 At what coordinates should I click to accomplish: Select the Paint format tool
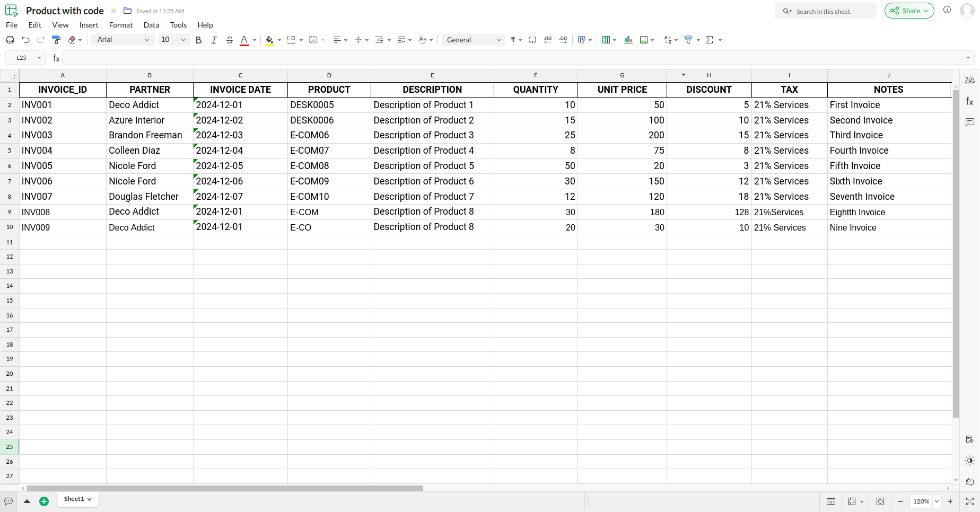click(x=56, y=40)
